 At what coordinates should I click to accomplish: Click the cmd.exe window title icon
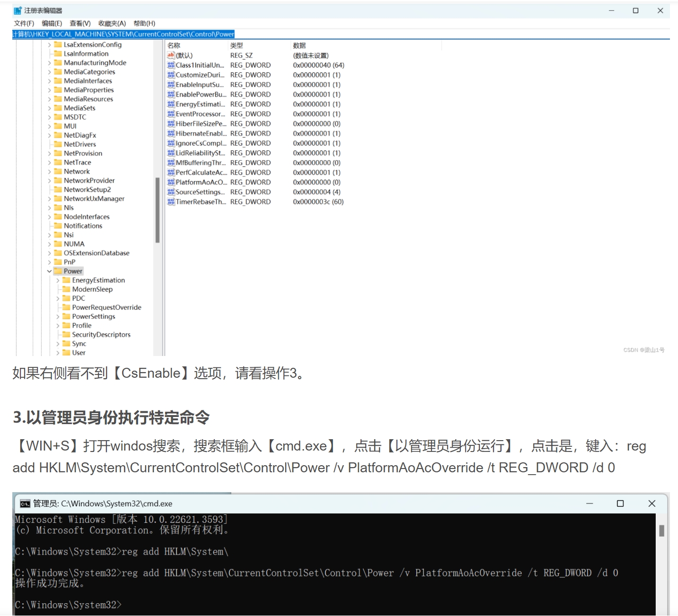(25, 504)
